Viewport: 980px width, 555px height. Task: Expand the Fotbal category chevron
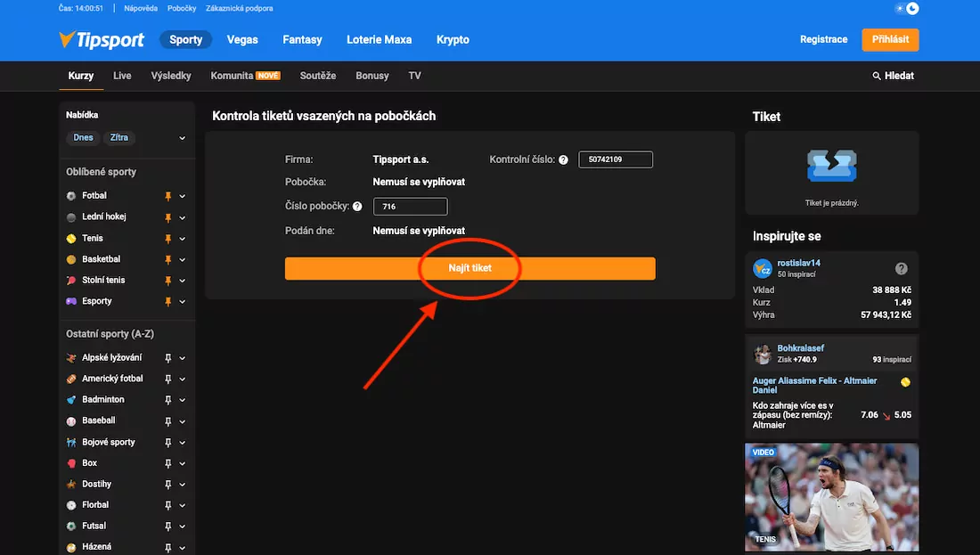click(183, 195)
